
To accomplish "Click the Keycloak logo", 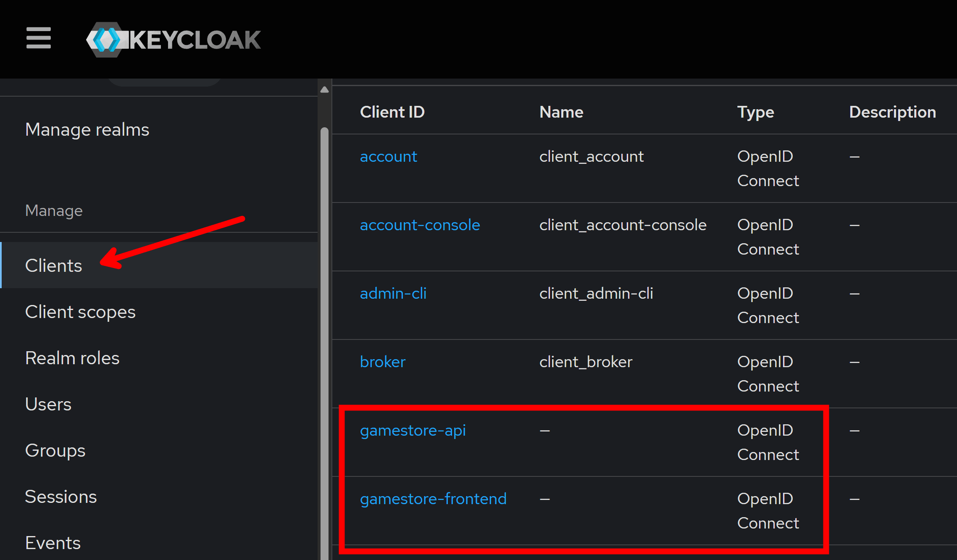I will tap(174, 39).
